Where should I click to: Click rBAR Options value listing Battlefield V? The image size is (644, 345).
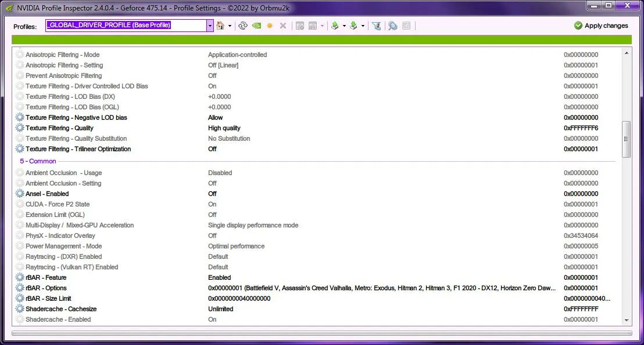(x=381, y=288)
